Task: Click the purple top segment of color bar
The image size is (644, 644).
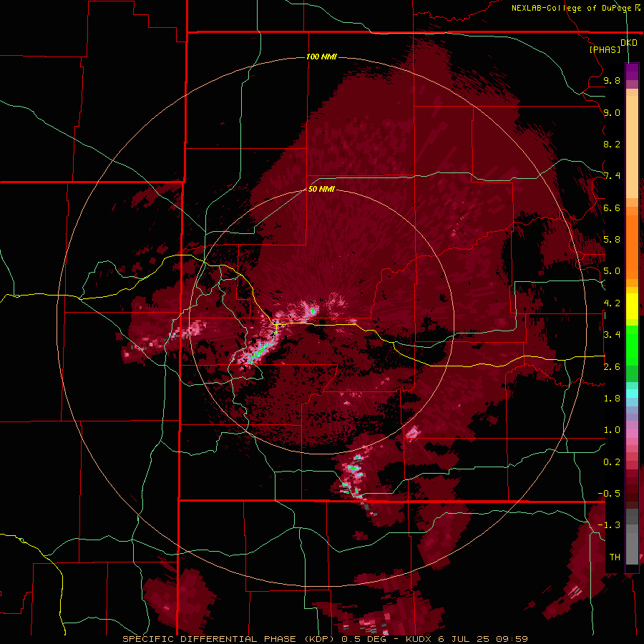Action: pos(632,72)
